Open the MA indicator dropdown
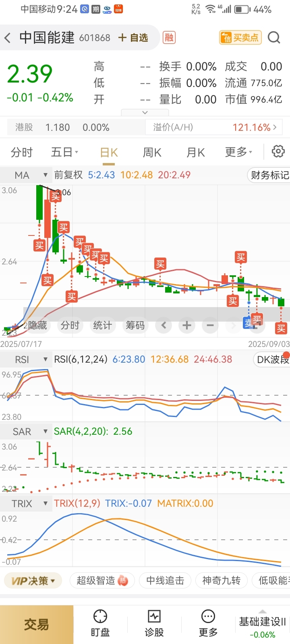The image size is (290, 644). (26, 175)
